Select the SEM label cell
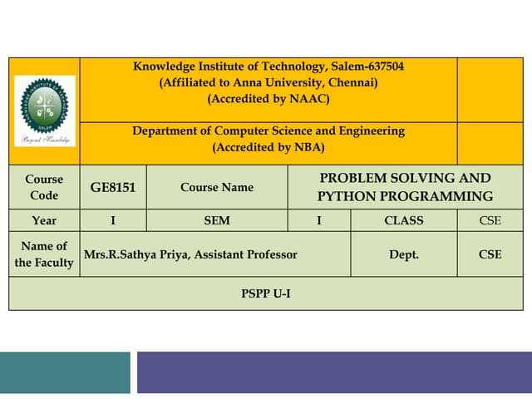This screenshot has height=399, width=532. [x=217, y=220]
